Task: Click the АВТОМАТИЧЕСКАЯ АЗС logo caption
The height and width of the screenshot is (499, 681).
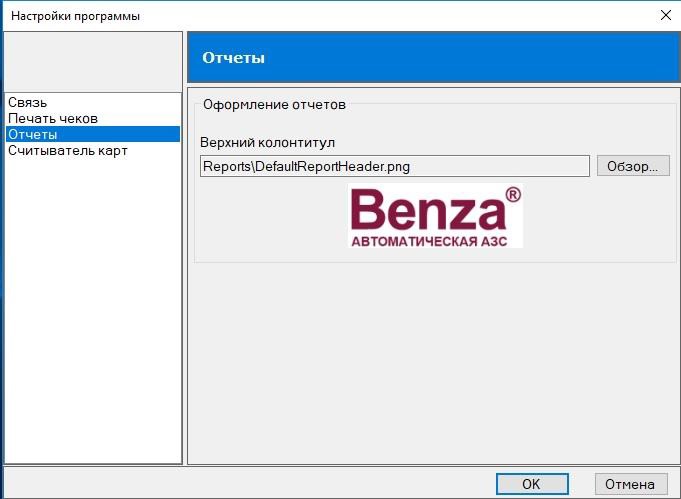Action: click(429, 241)
